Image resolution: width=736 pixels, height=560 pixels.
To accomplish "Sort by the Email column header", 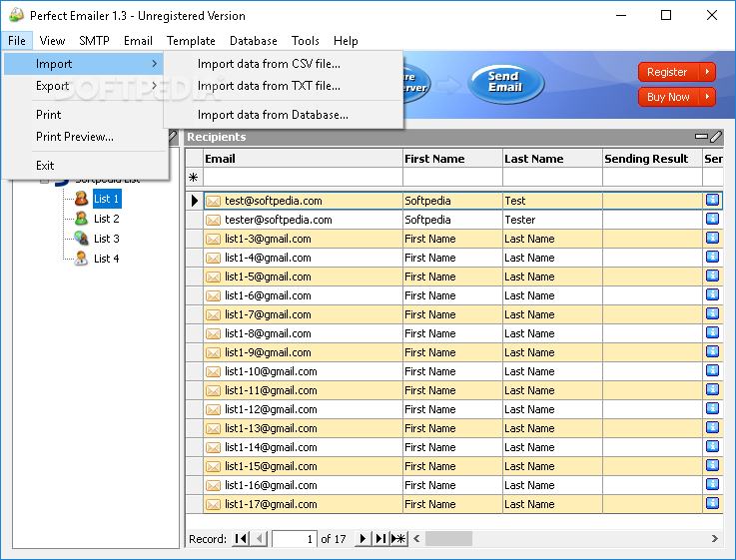I will (303, 159).
